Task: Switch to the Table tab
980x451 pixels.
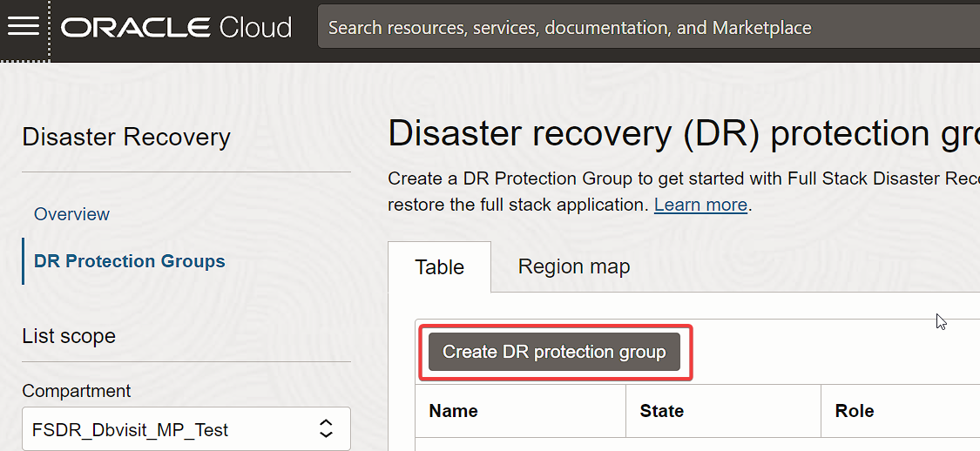Action: click(x=439, y=267)
